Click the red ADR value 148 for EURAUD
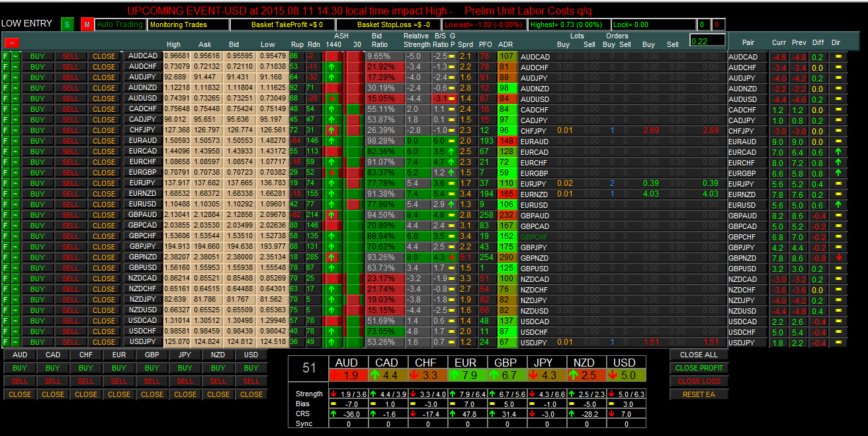The width and height of the screenshot is (868, 436). tap(507, 141)
